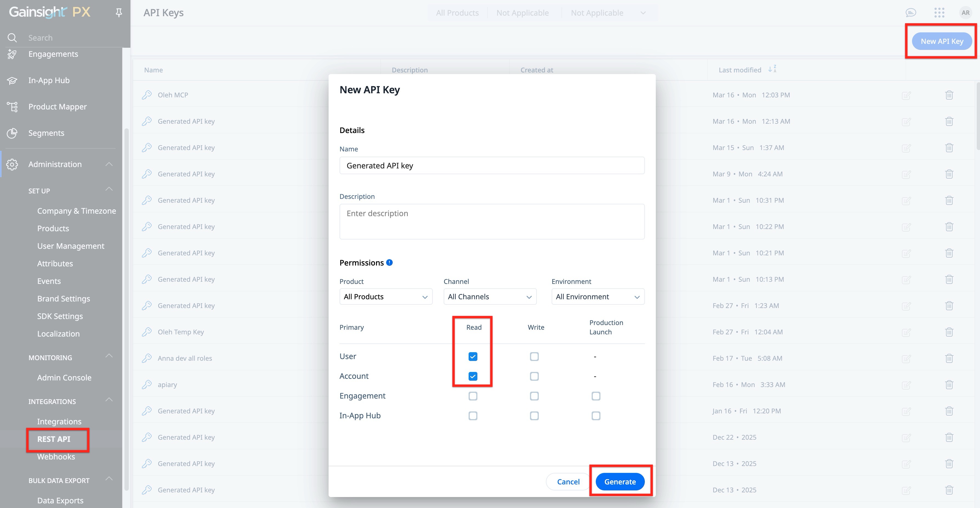Open Webhooks in the sidebar
The image size is (980, 508).
click(56, 457)
